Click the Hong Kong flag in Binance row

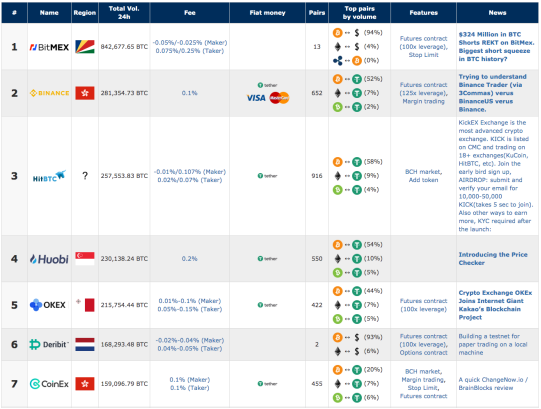coord(85,93)
